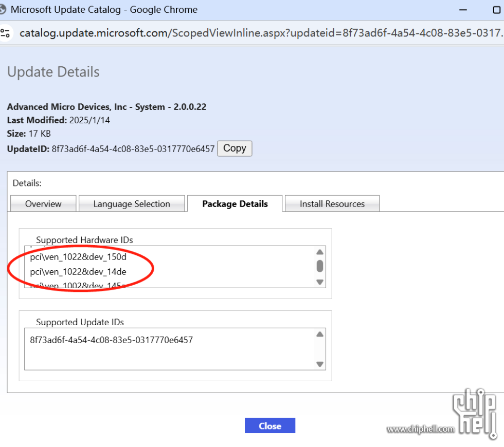Click the Update IDs list scroll-down arrow
Viewport: 504px width, 447px height.
click(320, 364)
